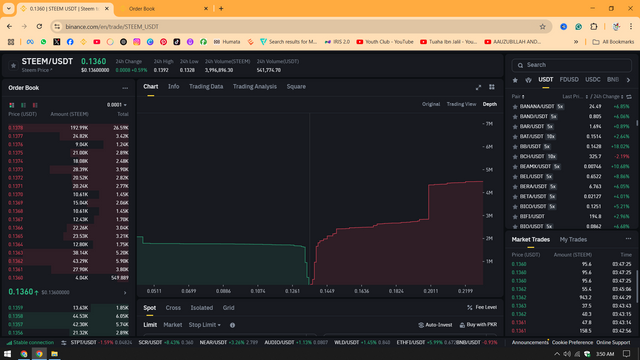Image resolution: width=640 pixels, height=360 pixels.
Task: Open the BEL/USDT pair row
Action: (x=571, y=176)
